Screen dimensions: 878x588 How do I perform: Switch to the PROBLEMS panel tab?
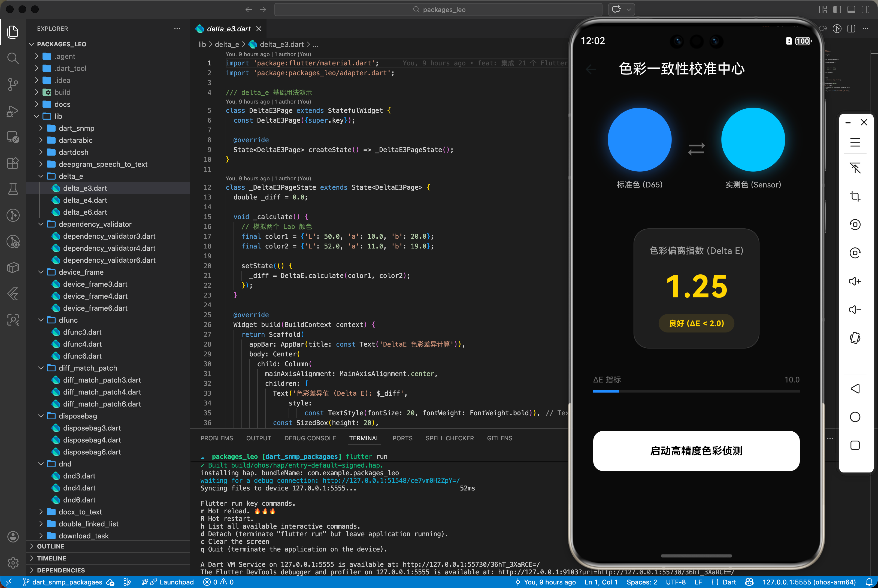216,438
